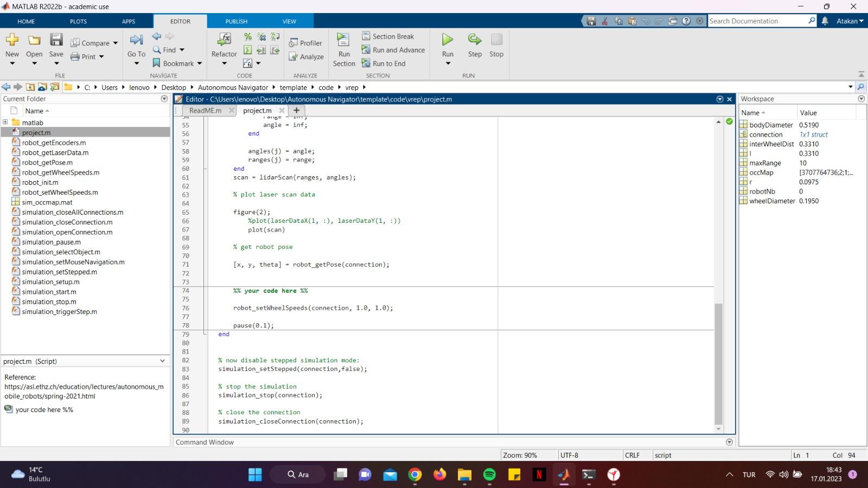Image resolution: width=868 pixels, height=488 pixels.
Task: Collapse the project.m script details panel
Action: (162, 361)
